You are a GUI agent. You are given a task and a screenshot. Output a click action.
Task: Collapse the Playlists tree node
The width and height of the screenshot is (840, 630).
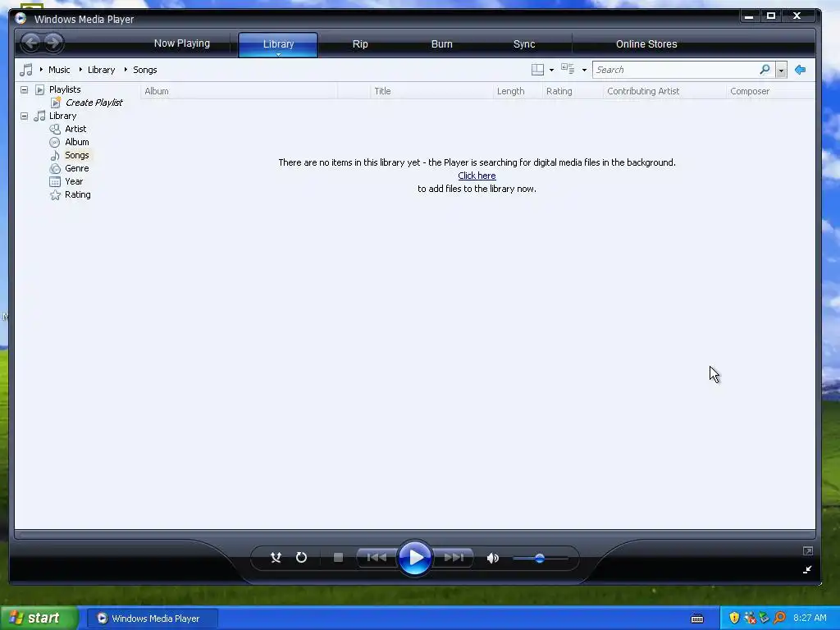pos(24,89)
